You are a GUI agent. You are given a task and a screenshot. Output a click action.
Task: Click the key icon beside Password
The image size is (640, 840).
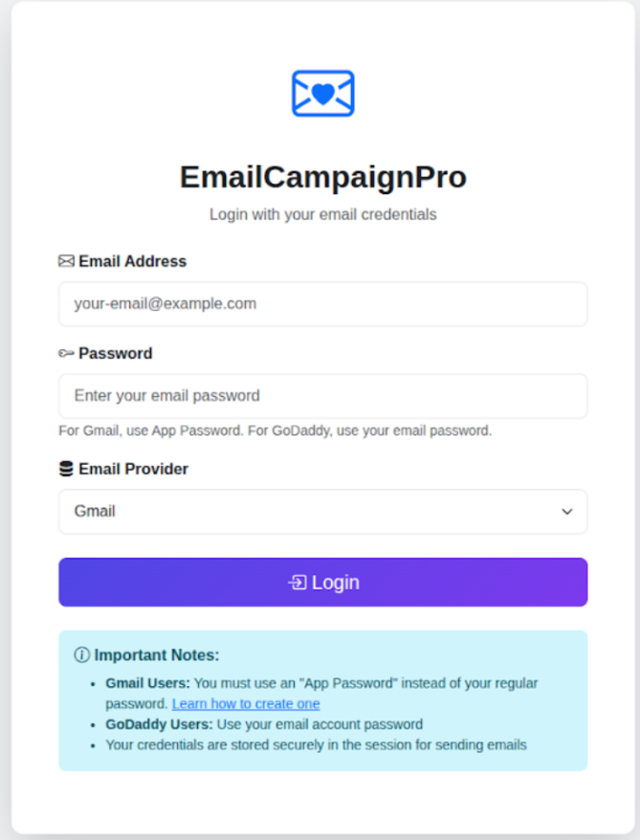66,353
